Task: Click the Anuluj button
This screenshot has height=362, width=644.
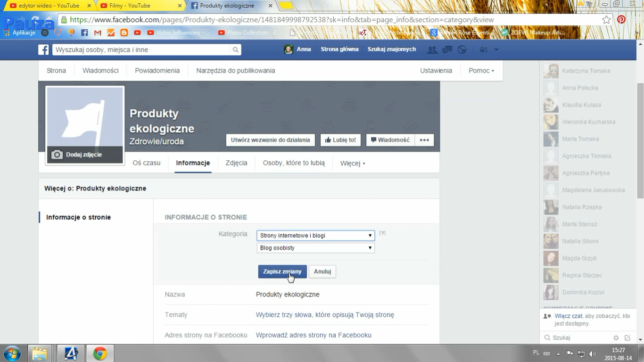Action: (322, 271)
